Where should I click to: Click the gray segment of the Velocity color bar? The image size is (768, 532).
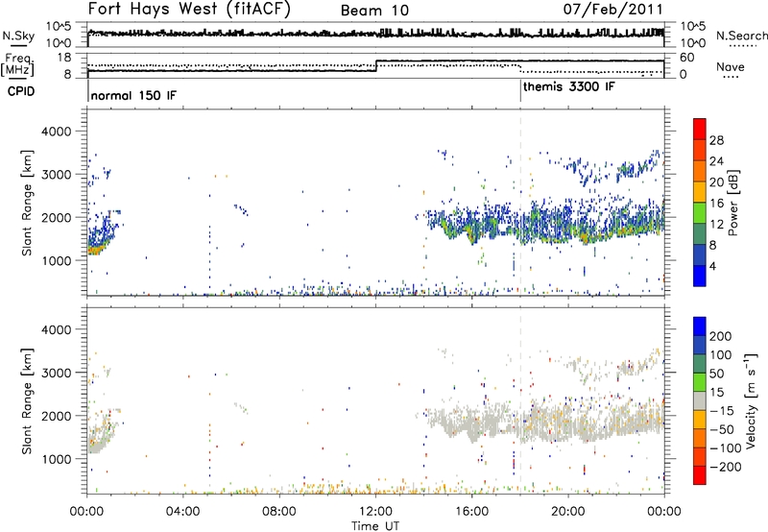pos(700,400)
